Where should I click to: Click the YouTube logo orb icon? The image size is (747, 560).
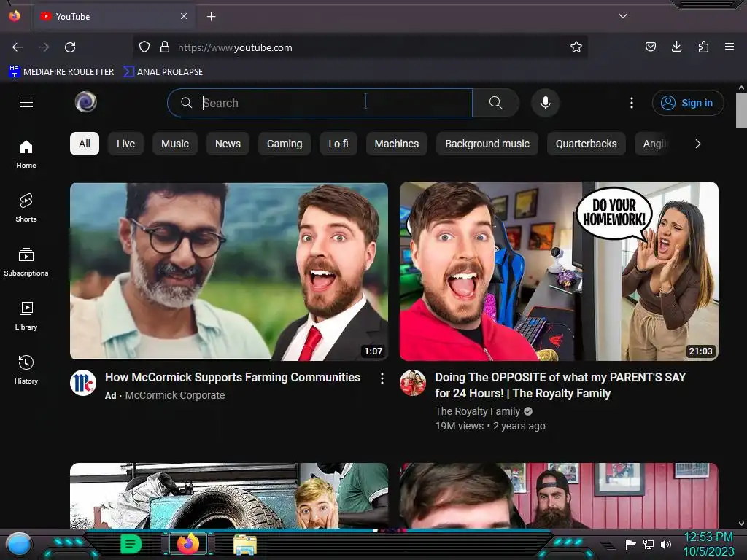pyautogui.click(x=86, y=102)
